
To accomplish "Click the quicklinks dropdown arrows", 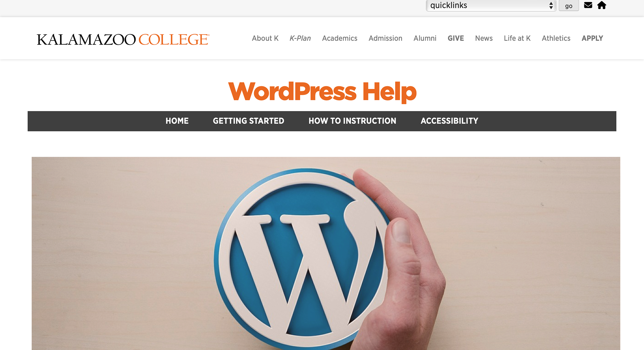I will [x=551, y=5].
